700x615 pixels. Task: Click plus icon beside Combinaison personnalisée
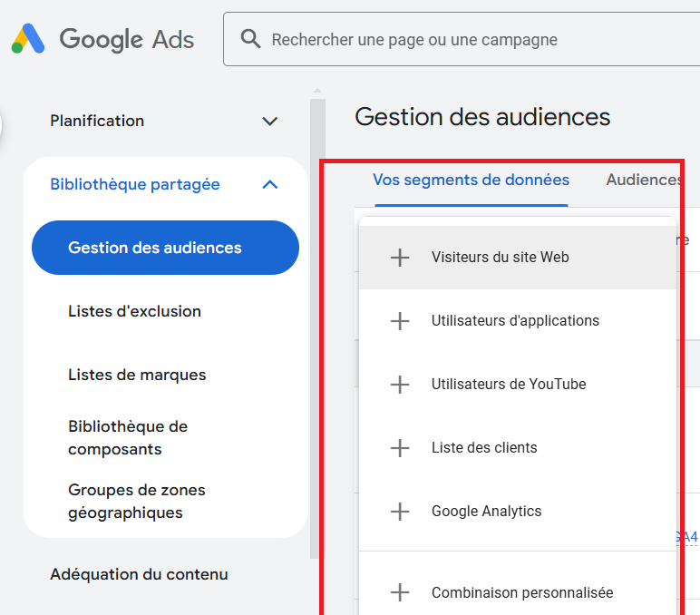tap(400, 592)
